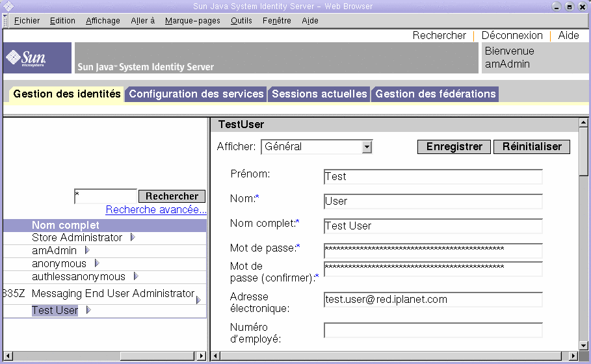Screen dimensions: 591x364
Task: Open the Aide menu in menu bar
Action: point(310,21)
